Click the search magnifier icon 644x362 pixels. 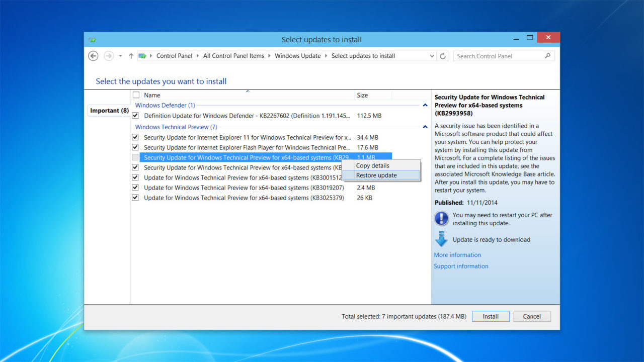coord(548,56)
